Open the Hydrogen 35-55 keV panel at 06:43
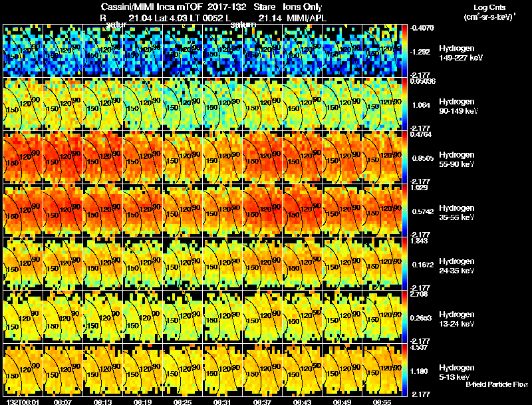This screenshot has width=532, height=405. click(x=303, y=210)
